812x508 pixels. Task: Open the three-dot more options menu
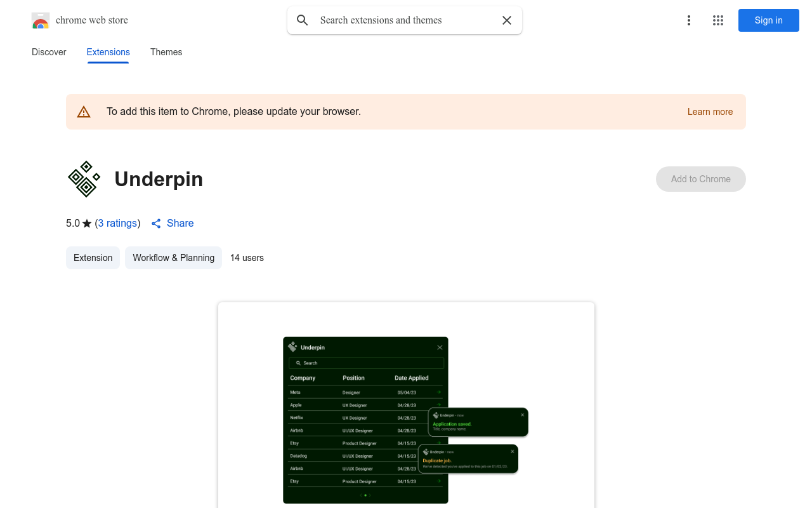(688, 20)
